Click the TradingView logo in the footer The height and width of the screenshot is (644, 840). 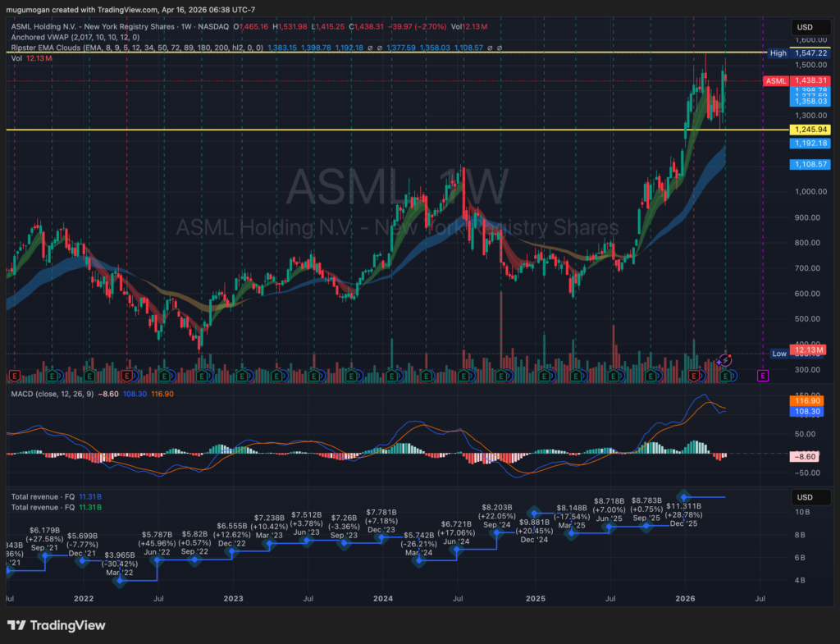[57, 625]
